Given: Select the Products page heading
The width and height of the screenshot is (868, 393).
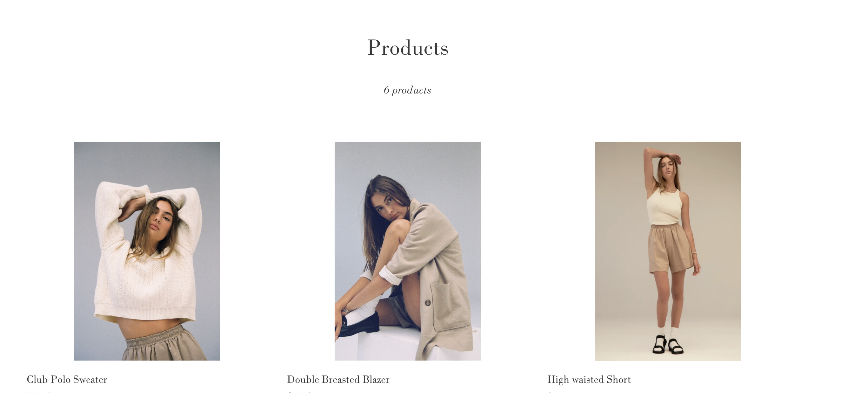Looking at the screenshot, I should (408, 48).
